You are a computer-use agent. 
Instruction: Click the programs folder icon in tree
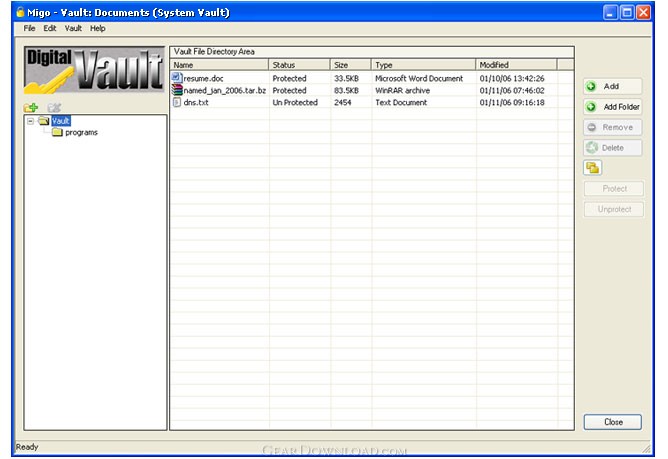(57, 133)
